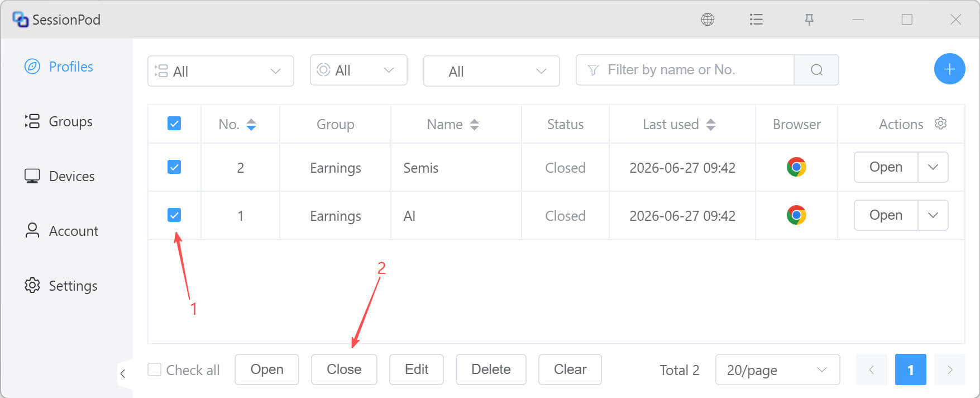980x398 pixels.
Task: Click the AI profile name
Action: coord(409,216)
